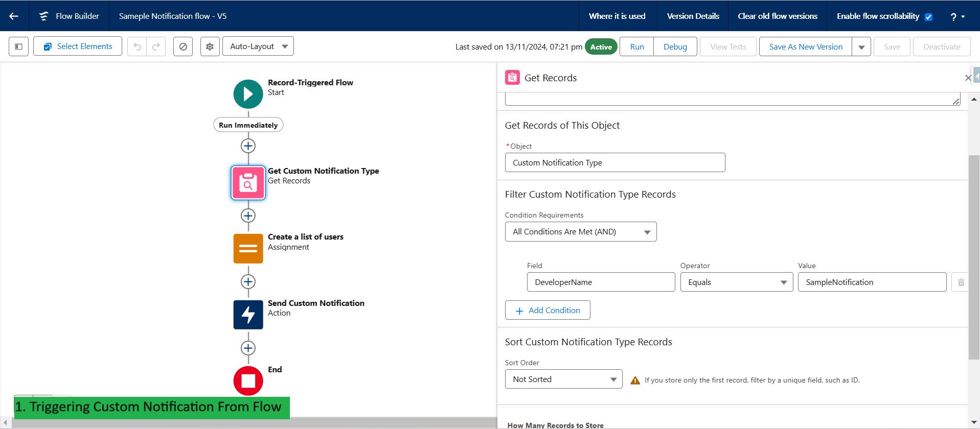Image resolution: width=980 pixels, height=429 pixels.
Task: Click the SampleNotification value field
Action: coord(872,282)
